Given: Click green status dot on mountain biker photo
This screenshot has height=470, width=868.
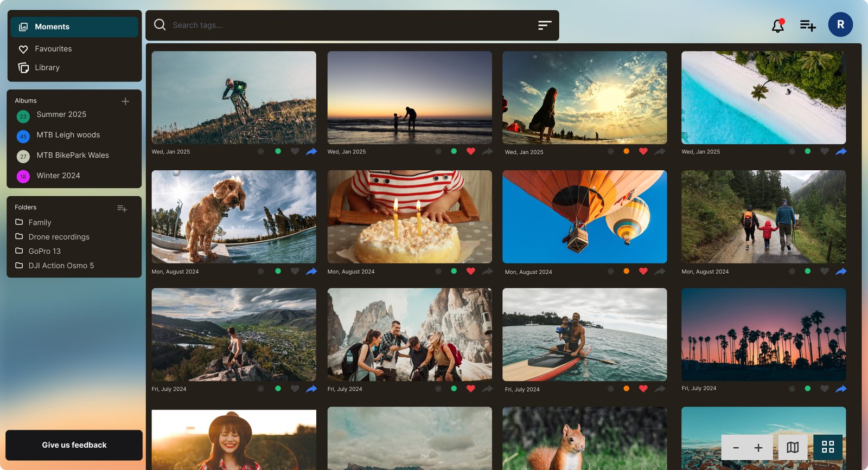Looking at the screenshot, I should [278, 152].
